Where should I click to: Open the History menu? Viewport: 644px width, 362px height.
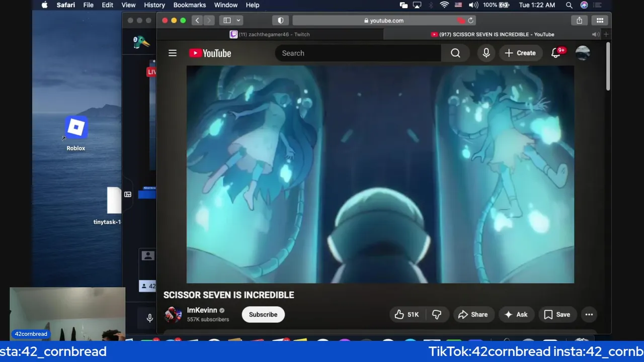click(x=154, y=5)
